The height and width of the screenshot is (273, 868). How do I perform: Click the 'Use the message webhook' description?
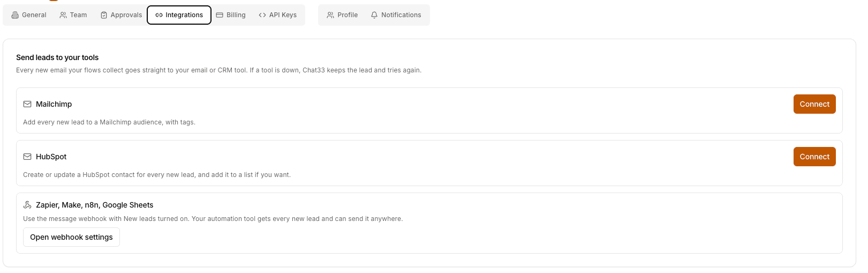click(213, 219)
